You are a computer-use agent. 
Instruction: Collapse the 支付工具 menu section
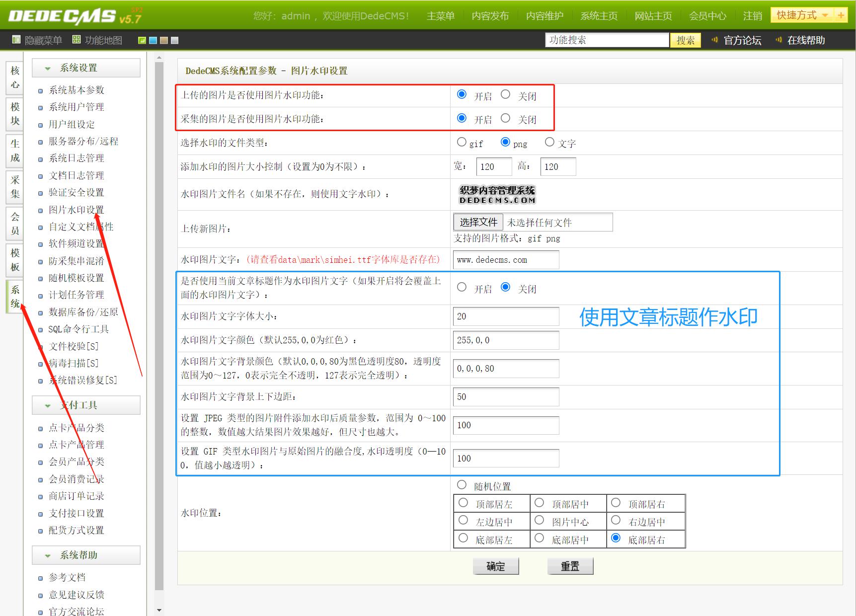86,405
